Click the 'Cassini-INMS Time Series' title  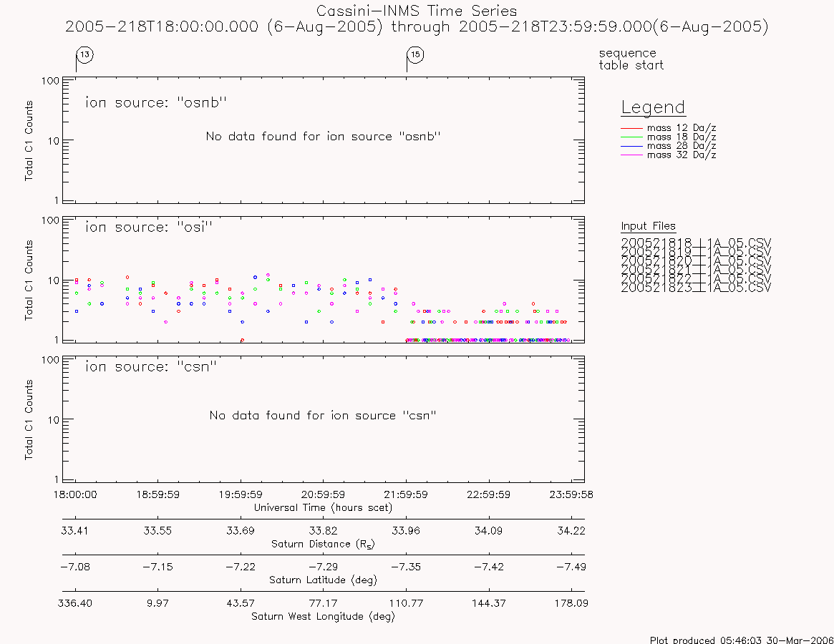[417, 11]
